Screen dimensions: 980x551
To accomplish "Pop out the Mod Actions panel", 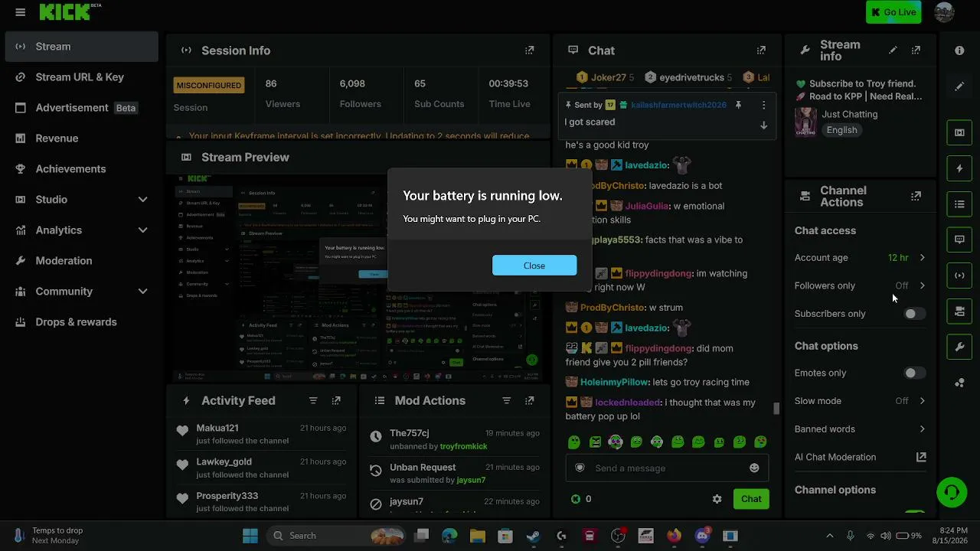I will 529,400.
